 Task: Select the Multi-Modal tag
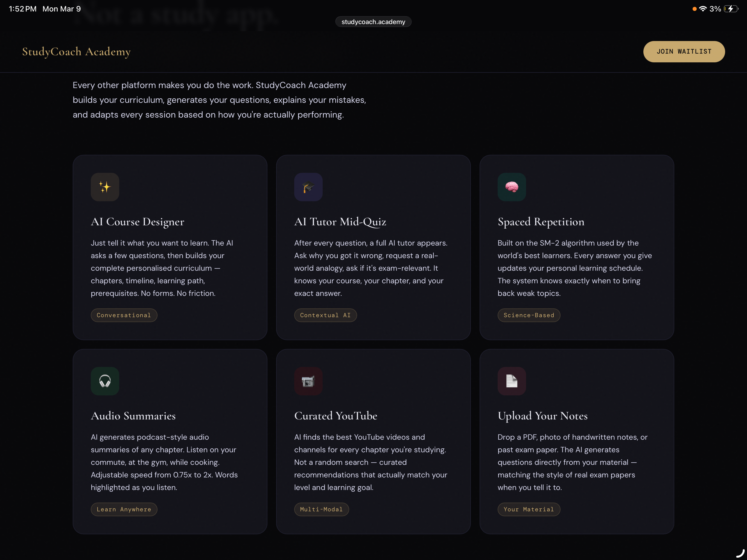(x=321, y=509)
